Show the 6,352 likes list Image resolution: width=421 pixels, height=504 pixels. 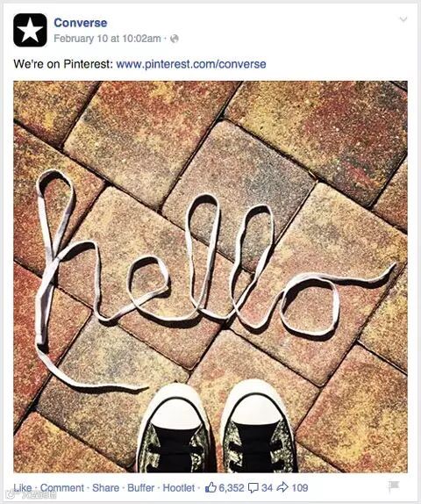(x=232, y=487)
